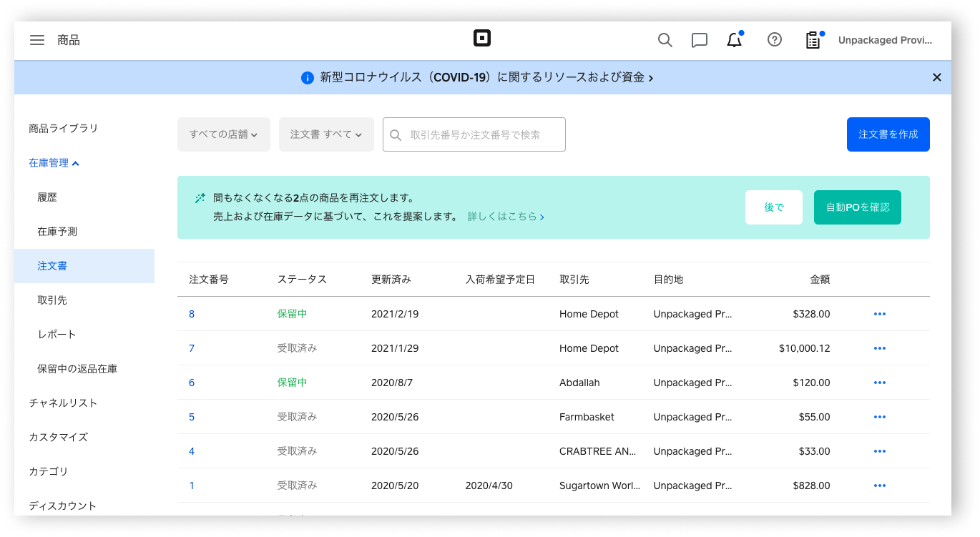This screenshot has height=537, width=980.
Task: Open order number 6 link
Action: (192, 383)
